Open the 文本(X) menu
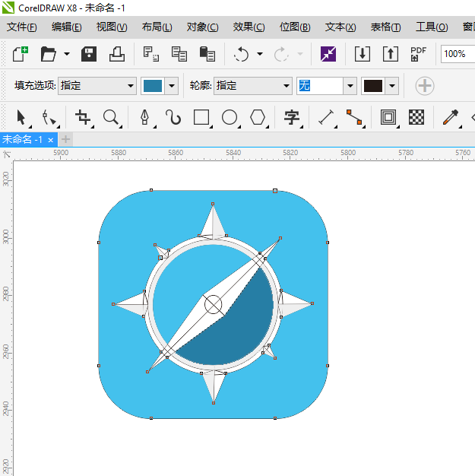 340,27
